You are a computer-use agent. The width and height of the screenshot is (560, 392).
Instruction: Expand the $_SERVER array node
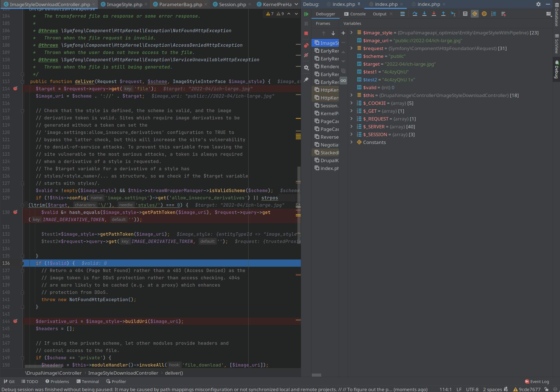(x=351, y=127)
